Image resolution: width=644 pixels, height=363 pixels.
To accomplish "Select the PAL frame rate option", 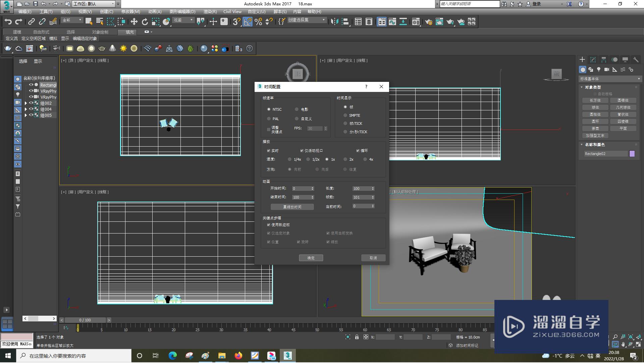I will 273,119.
